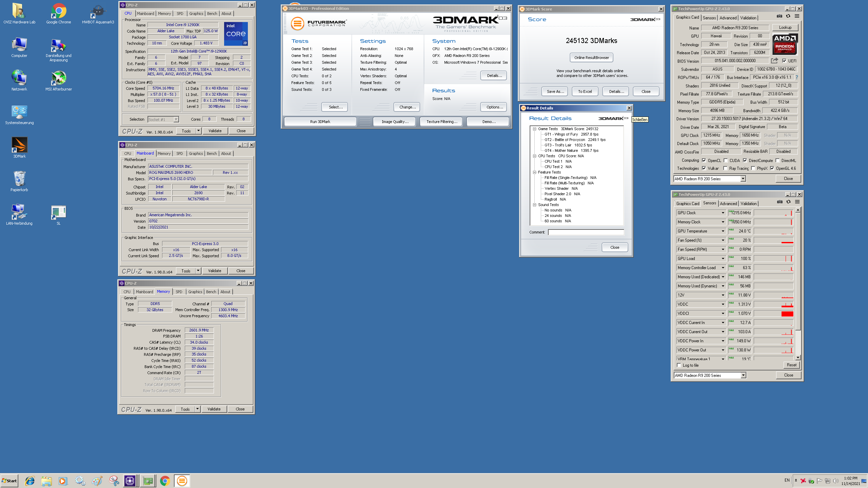
Task: Click volume icon in system tray
Action: coord(835,481)
